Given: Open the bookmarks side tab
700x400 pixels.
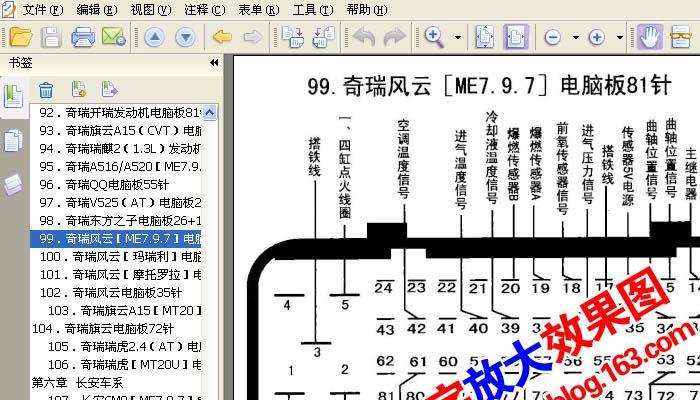Looking at the screenshot, I should 13,96.
